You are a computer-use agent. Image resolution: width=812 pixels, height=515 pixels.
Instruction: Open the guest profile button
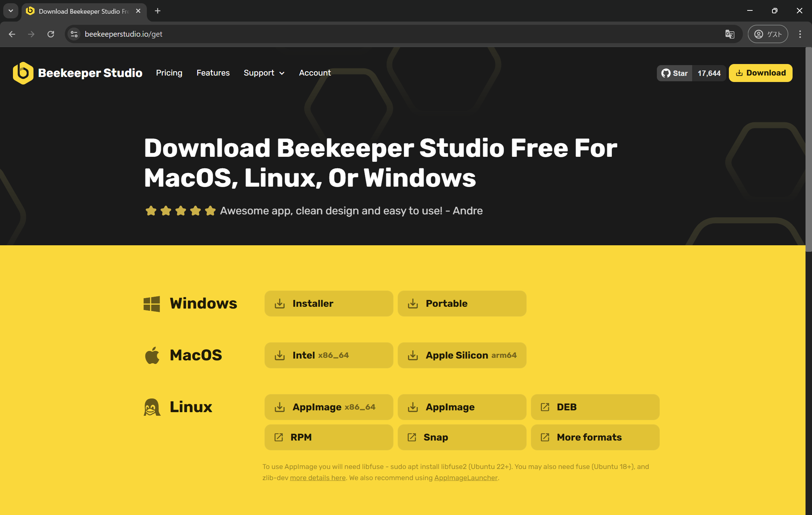(768, 34)
